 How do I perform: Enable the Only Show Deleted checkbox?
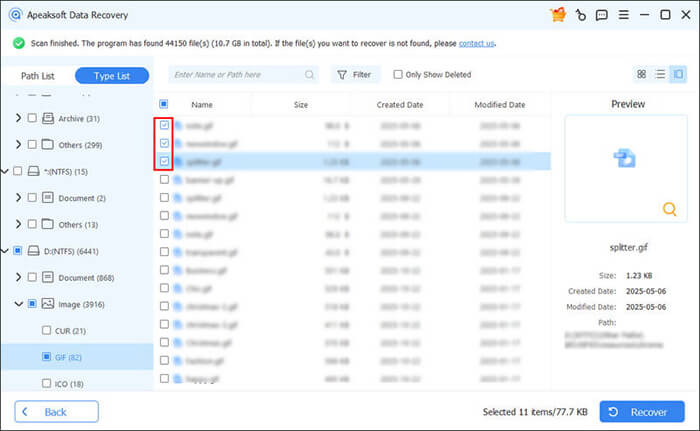coord(397,74)
